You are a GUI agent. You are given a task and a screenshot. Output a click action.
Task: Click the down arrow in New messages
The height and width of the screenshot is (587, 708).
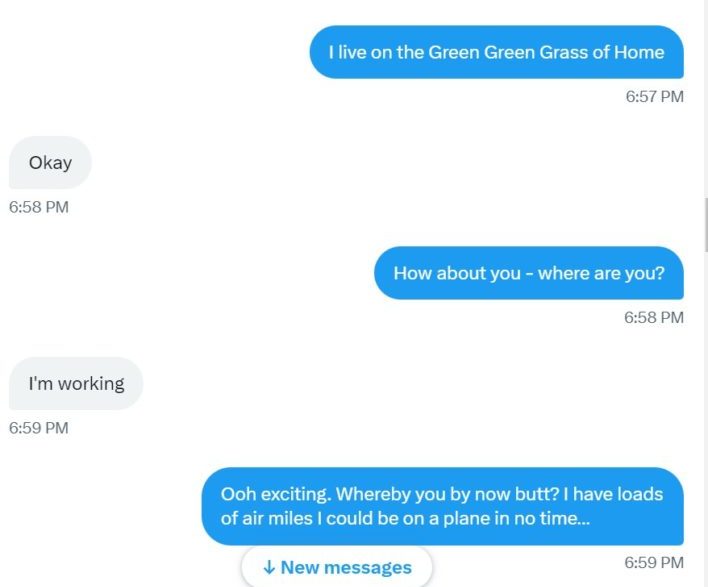269,568
